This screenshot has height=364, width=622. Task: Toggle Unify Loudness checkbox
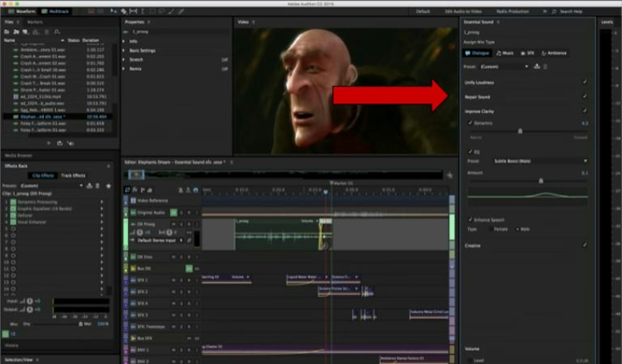pyautogui.click(x=585, y=82)
